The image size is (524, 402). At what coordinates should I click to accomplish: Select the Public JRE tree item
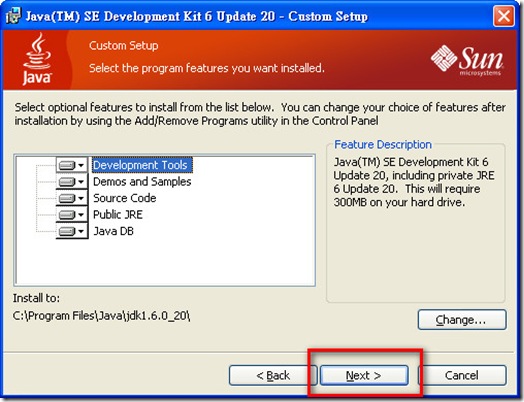point(118,214)
